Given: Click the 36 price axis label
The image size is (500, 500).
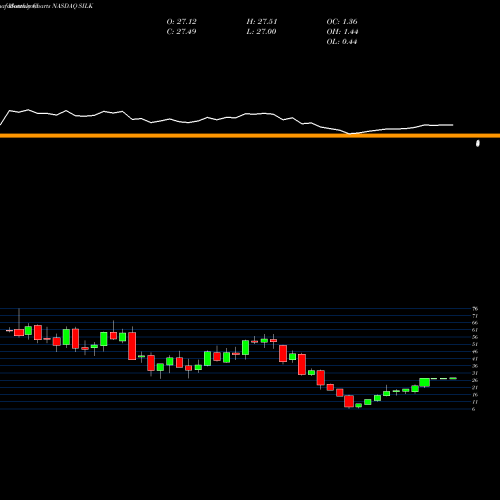Looking at the screenshot, I should pyautogui.click(x=475, y=366).
